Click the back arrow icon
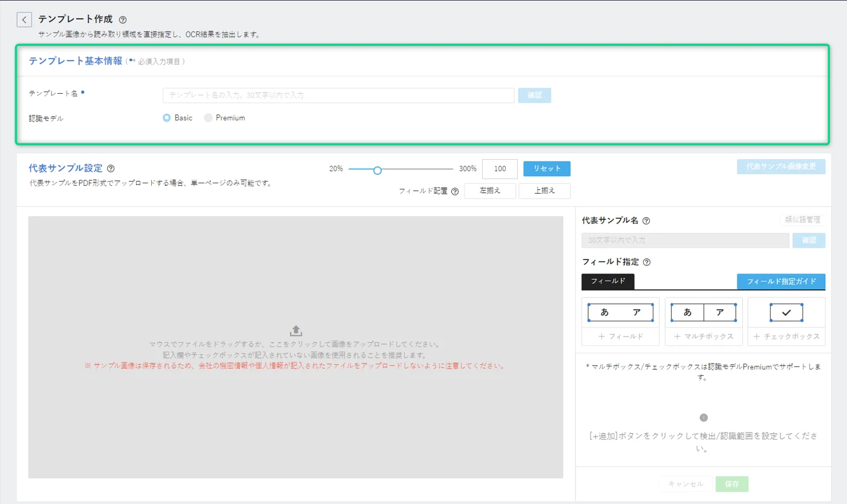This screenshot has height=504, width=847. tap(24, 20)
